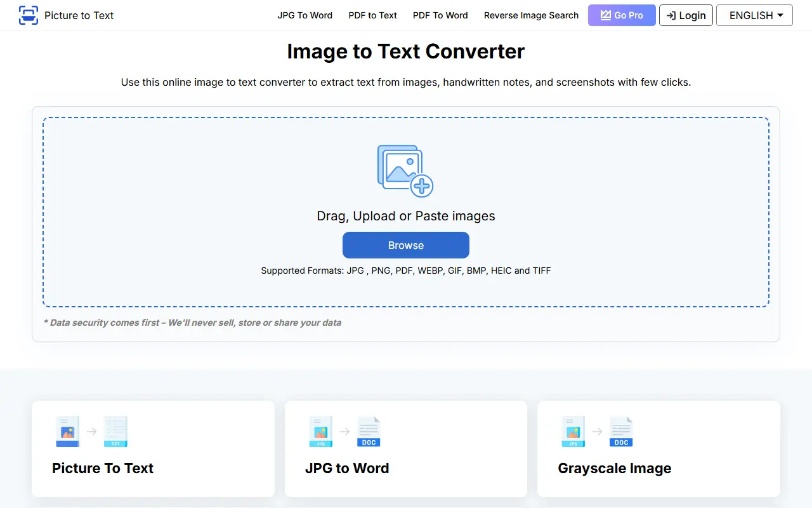This screenshot has width=812, height=508.
Task: Click the JPG file icon in Picture To Text card
Action: [67, 431]
